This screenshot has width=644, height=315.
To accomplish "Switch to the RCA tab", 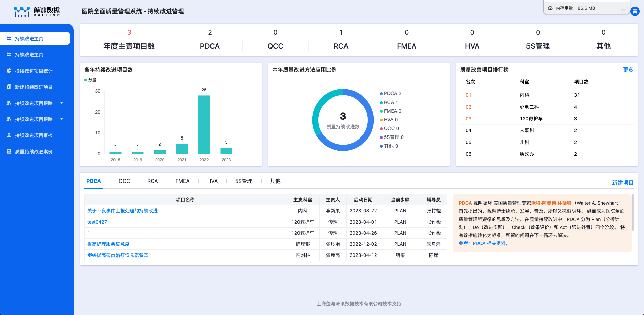I will (152, 181).
